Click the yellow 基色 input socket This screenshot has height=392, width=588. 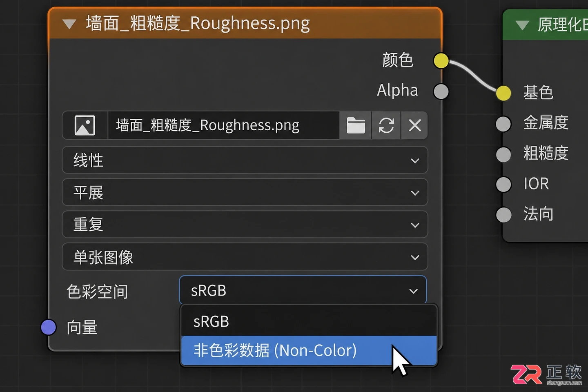(x=503, y=93)
